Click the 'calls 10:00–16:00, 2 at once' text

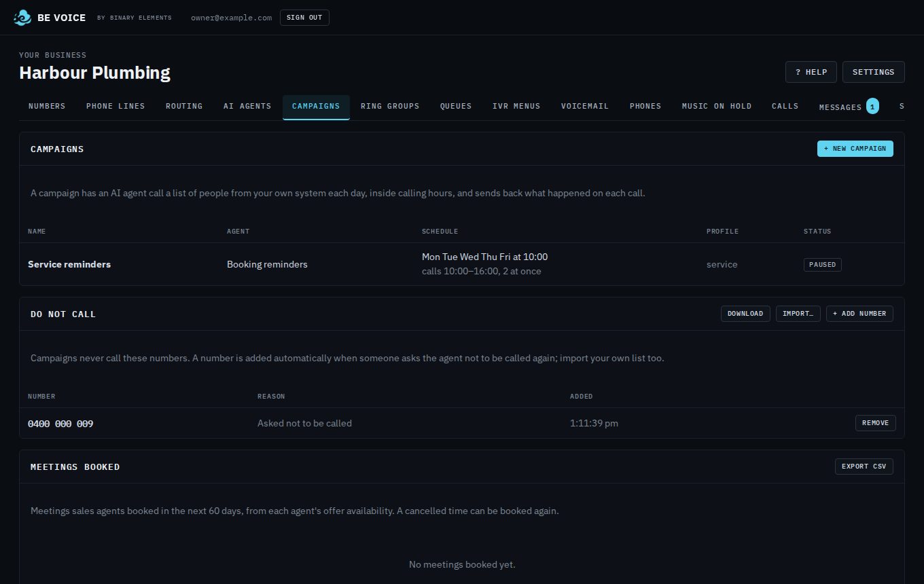pos(482,271)
